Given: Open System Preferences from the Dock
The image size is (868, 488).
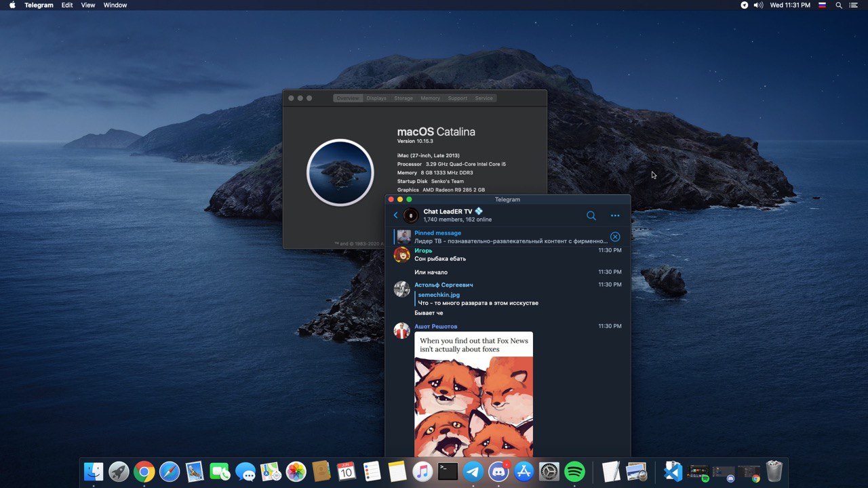Looking at the screenshot, I should pyautogui.click(x=549, y=471).
